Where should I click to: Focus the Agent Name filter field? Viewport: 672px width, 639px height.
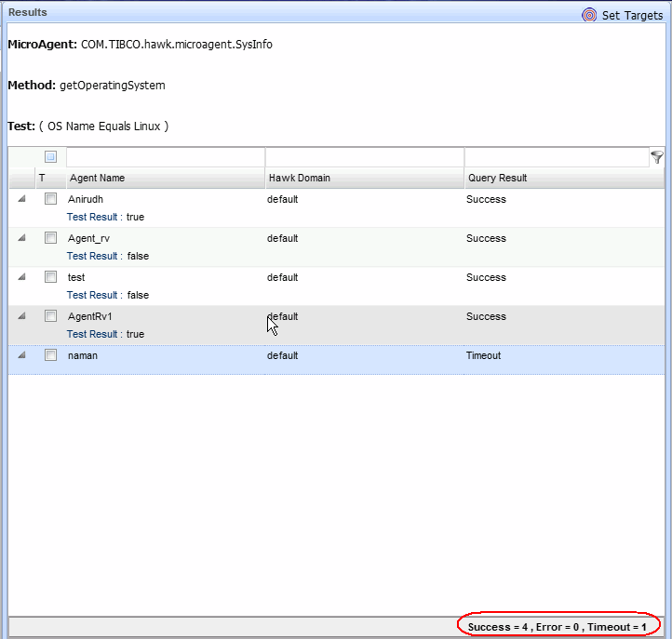pos(165,157)
